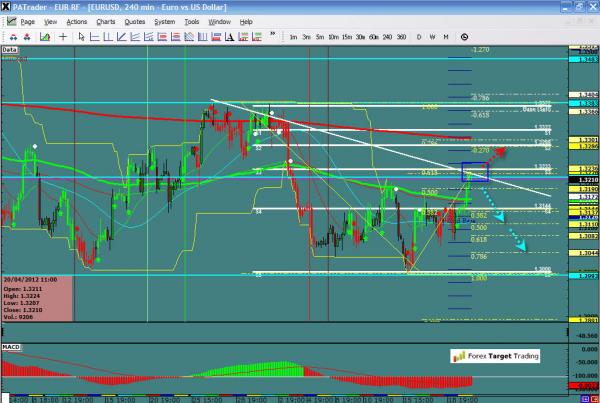The width and height of the screenshot is (600, 403).
Task: Open the Charts dropdown menu
Action: click(x=105, y=20)
